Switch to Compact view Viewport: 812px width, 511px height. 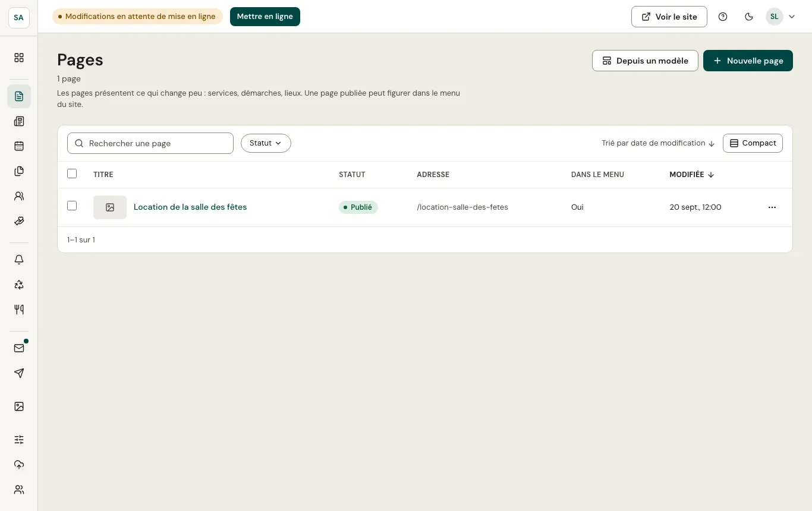click(753, 143)
